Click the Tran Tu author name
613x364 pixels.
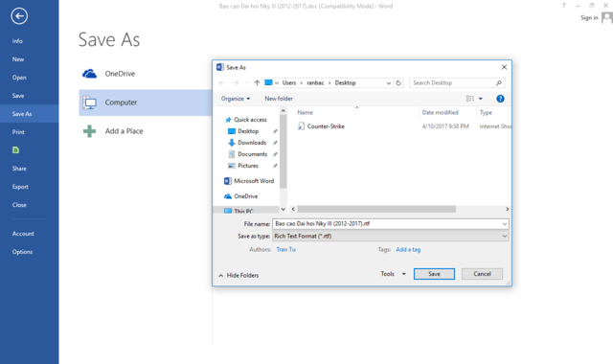[x=285, y=249]
